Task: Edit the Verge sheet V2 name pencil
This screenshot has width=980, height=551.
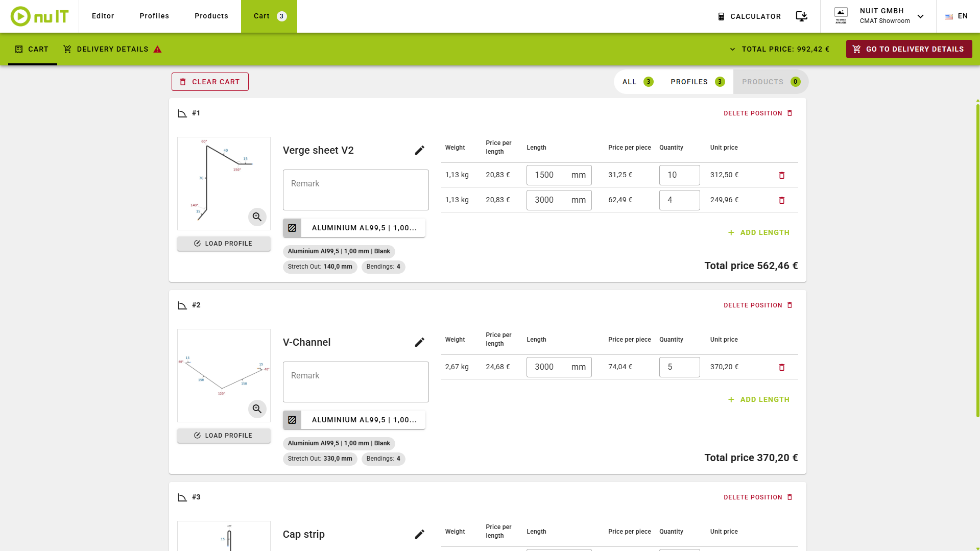Action: pos(419,150)
